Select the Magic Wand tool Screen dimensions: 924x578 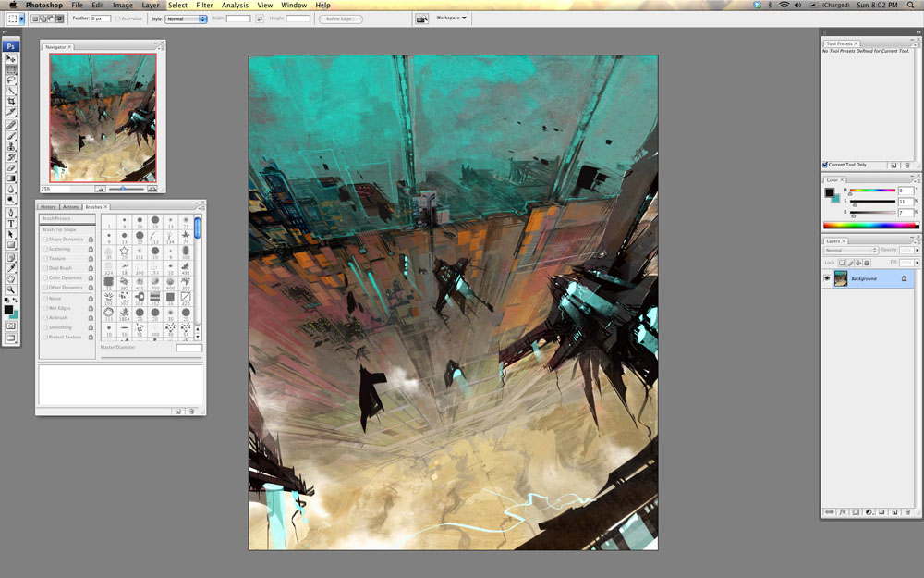[10, 91]
